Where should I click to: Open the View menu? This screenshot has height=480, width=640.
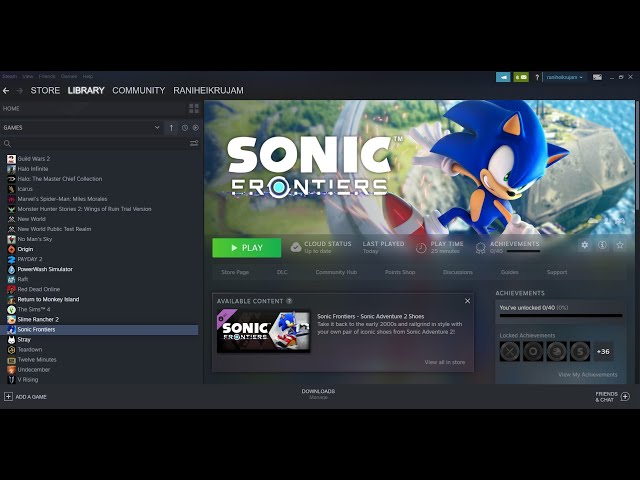click(28, 76)
